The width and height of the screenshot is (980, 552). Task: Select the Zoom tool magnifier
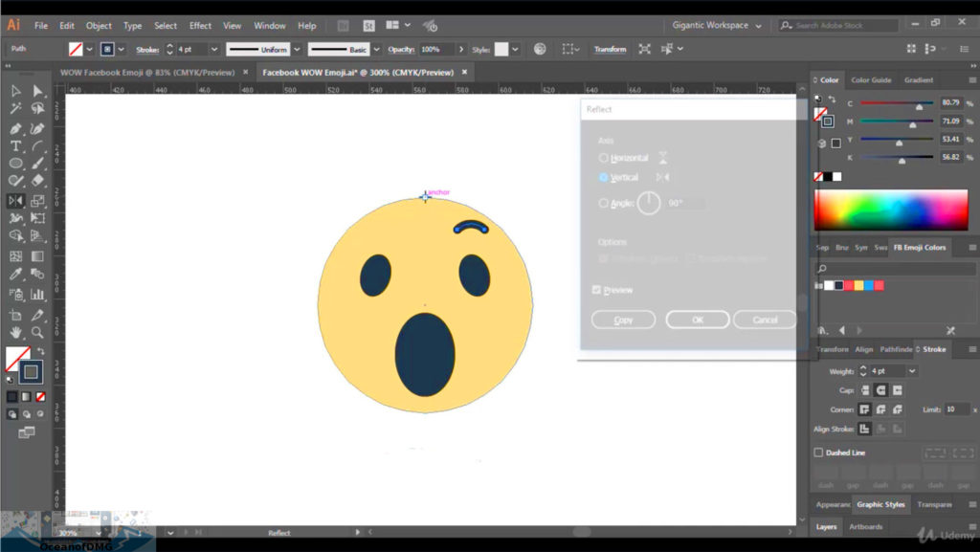point(37,332)
